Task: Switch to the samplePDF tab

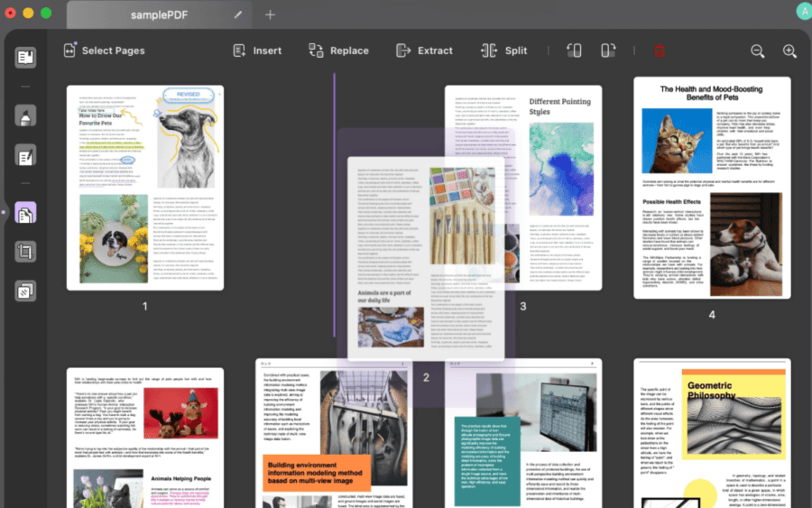Action: point(159,14)
